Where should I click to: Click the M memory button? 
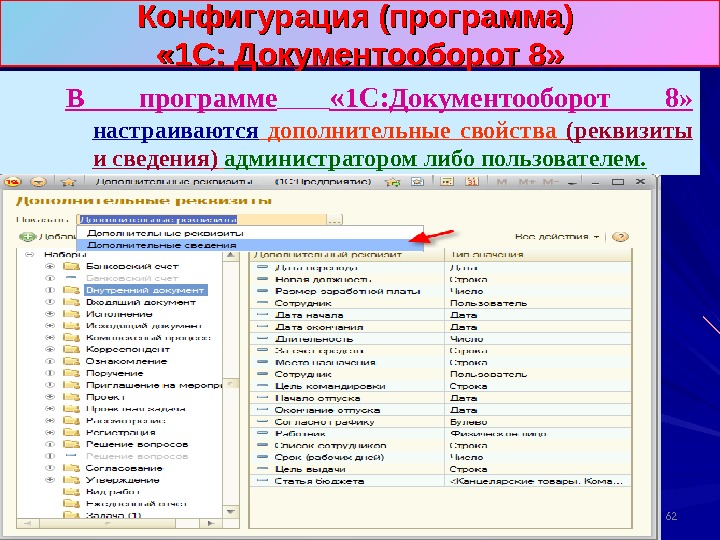point(501,182)
